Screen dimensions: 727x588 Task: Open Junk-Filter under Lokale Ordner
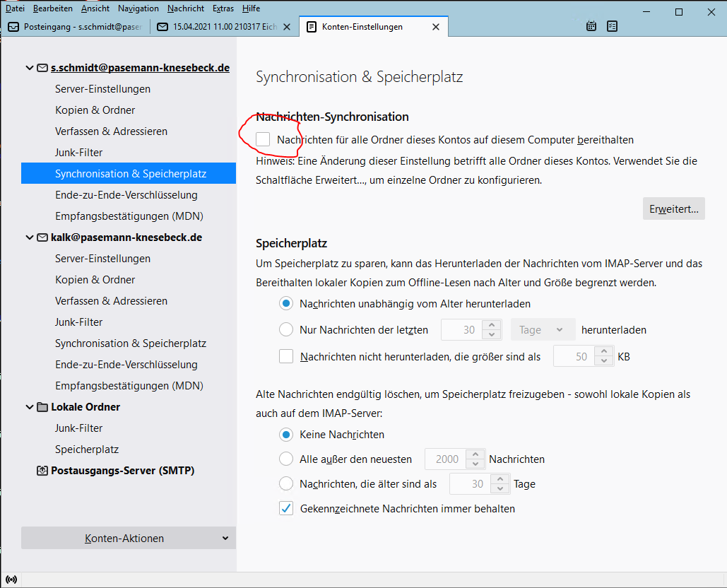coord(79,428)
